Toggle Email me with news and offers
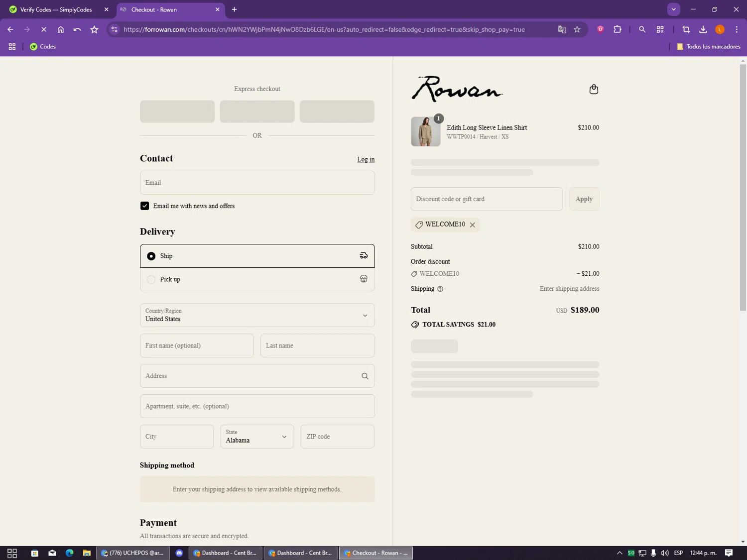Screen dimensions: 747x560 (144, 206)
